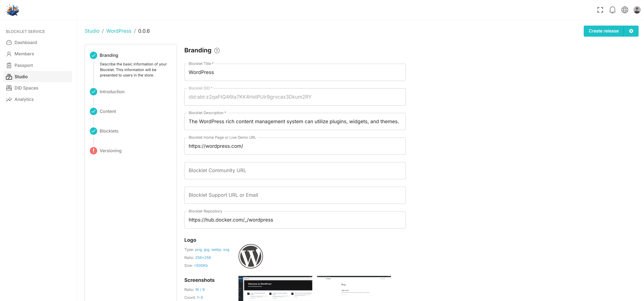Open Members in the sidebar

click(24, 54)
